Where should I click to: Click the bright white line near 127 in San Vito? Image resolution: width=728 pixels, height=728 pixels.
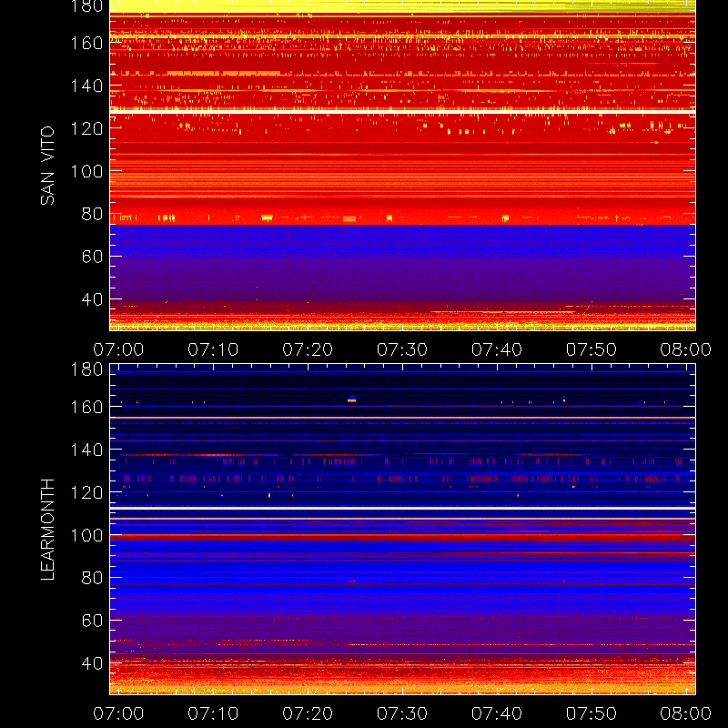click(x=402, y=112)
